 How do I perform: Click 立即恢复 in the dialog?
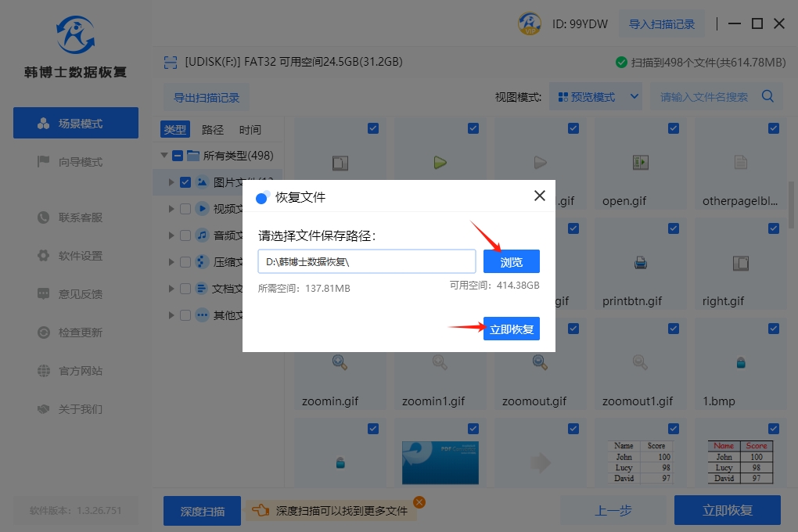point(511,329)
